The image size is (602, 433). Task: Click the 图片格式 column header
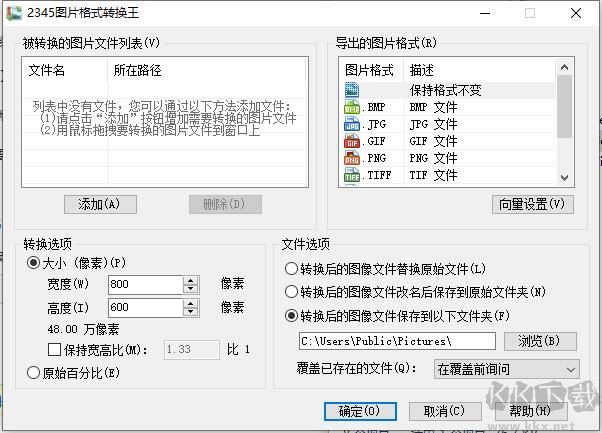coord(369,70)
